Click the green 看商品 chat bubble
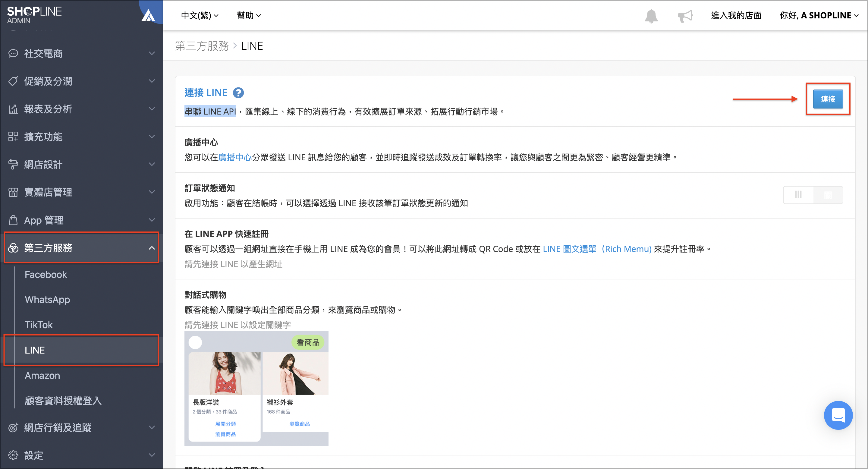The image size is (868, 469). [308, 343]
